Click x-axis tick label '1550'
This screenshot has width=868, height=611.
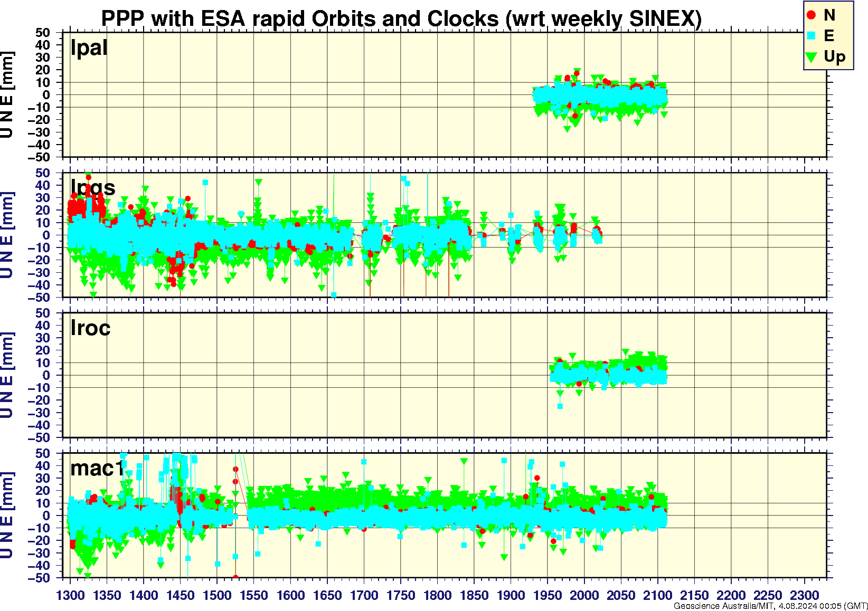coord(254,596)
